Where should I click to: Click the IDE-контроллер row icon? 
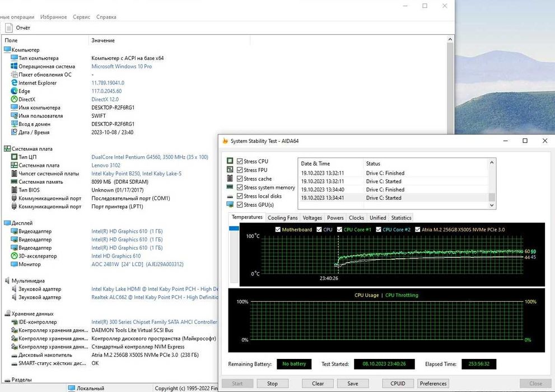point(14,322)
